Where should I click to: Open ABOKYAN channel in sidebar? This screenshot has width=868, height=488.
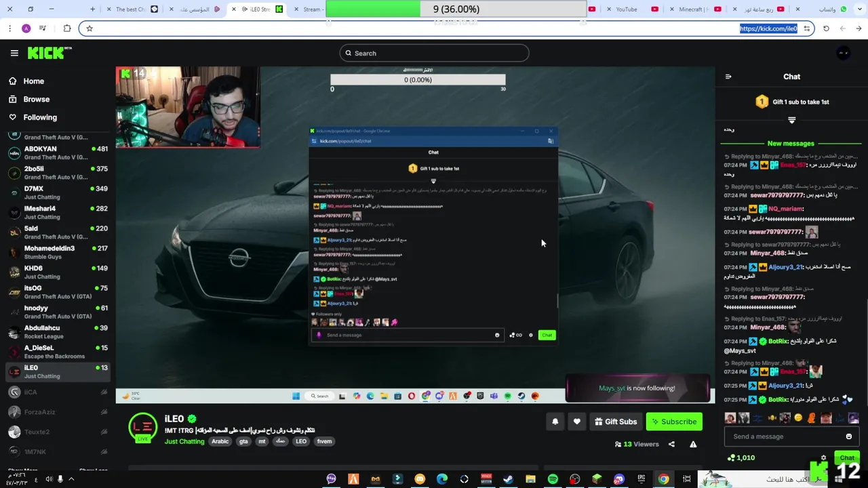[58, 152]
